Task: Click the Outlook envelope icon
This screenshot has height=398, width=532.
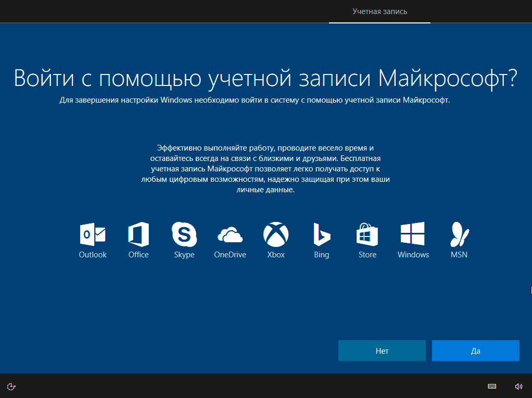Action: pyautogui.click(x=93, y=234)
